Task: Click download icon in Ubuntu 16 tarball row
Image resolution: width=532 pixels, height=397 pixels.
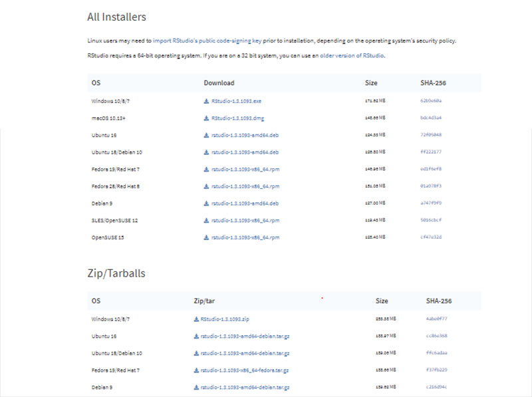Action: pyautogui.click(x=196, y=336)
